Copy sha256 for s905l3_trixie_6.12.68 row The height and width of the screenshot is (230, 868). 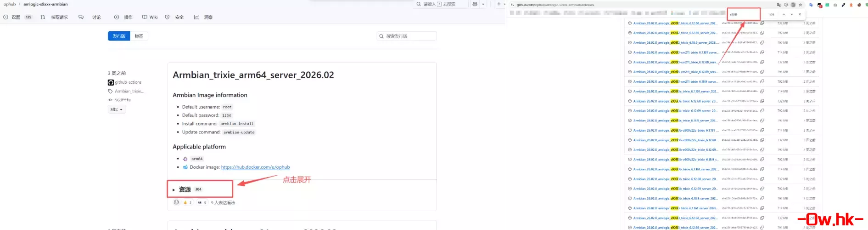762,218
